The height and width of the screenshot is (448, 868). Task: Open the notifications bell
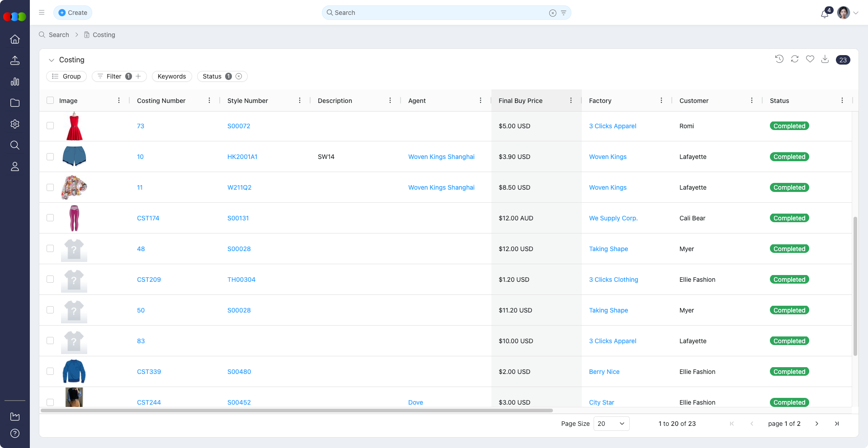tap(825, 14)
